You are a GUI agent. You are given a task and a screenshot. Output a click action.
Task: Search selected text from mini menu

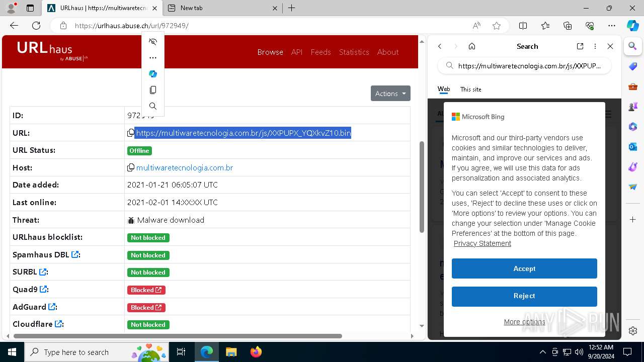(153, 106)
